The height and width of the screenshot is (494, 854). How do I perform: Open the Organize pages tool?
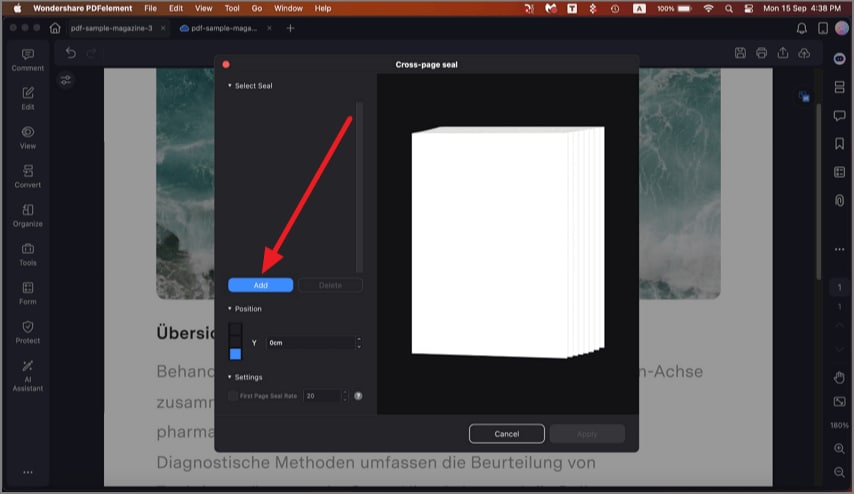pyautogui.click(x=28, y=216)
